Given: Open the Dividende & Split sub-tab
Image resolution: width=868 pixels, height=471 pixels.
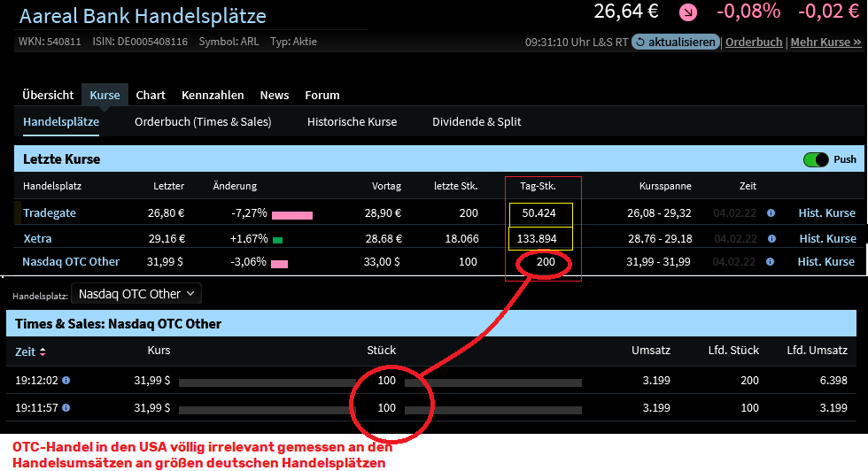Looking at the screenshot, I should [477, 122].
